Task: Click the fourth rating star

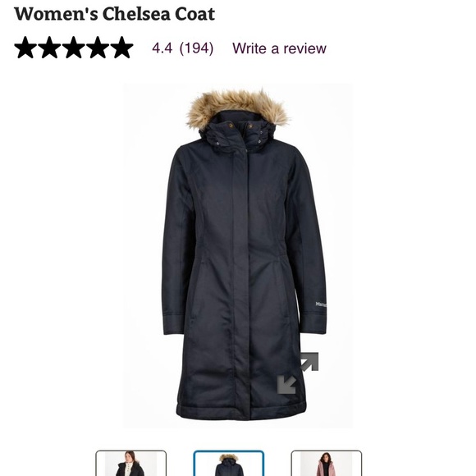Action: (x=98, y=48)
